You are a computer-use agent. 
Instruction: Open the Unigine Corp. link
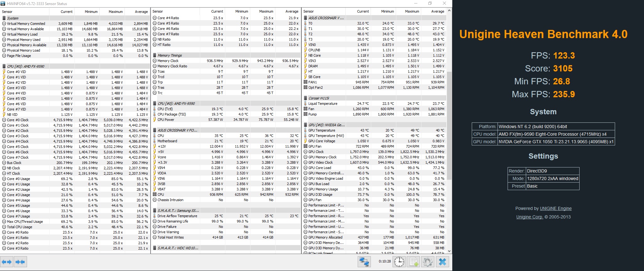530,217
